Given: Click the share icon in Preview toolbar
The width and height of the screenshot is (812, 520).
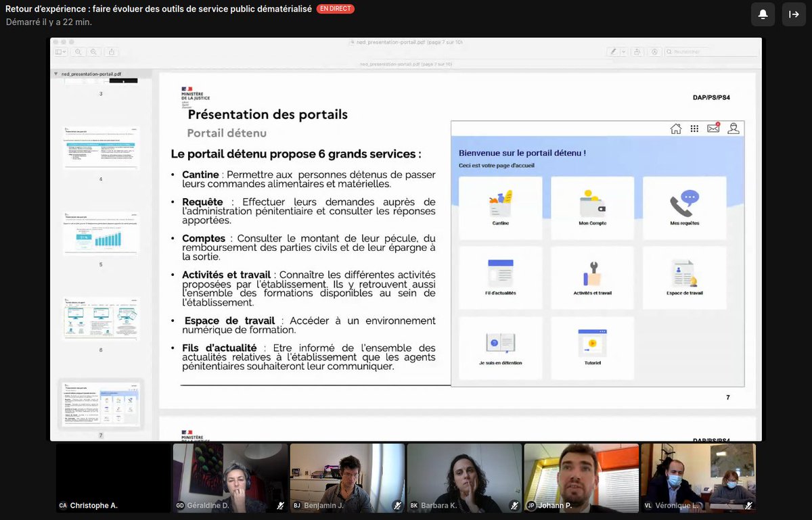Looking at the screenshot, I should point(112,51).
